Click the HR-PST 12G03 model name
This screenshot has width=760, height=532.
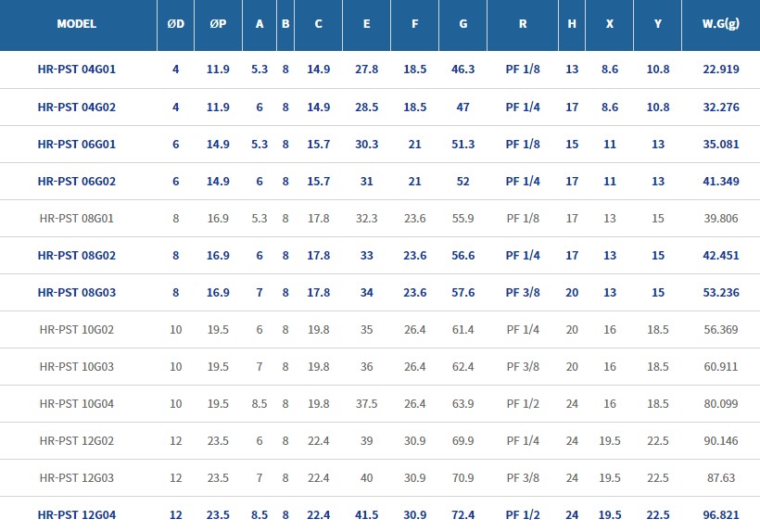[77, 478]
